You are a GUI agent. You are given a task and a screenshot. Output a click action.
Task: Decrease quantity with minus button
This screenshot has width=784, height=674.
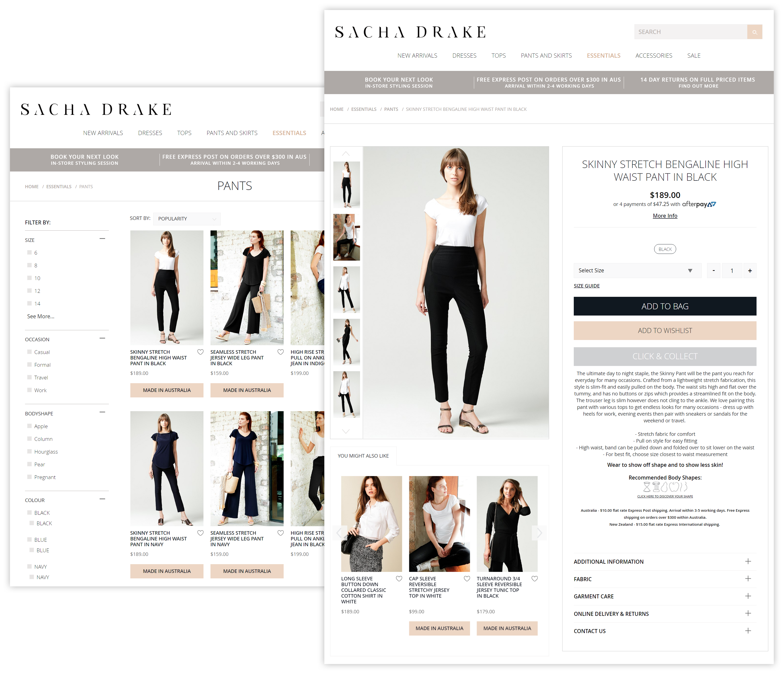click(x=714, y=271)
